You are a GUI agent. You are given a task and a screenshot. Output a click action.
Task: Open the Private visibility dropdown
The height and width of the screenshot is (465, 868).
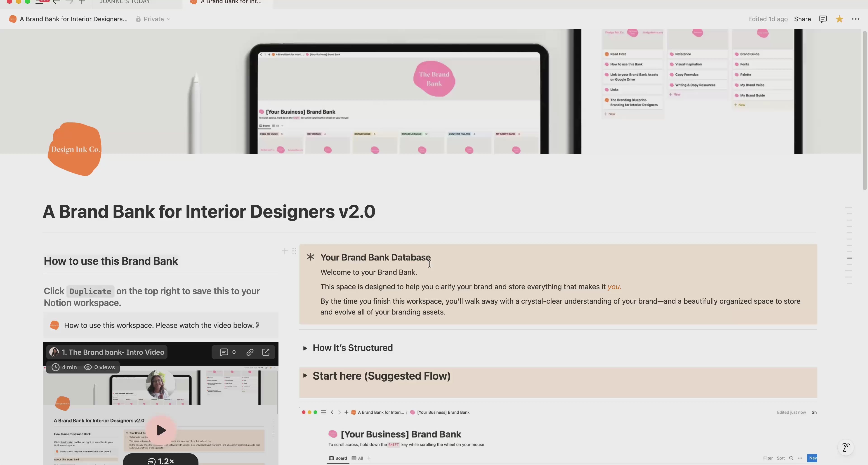153,19
